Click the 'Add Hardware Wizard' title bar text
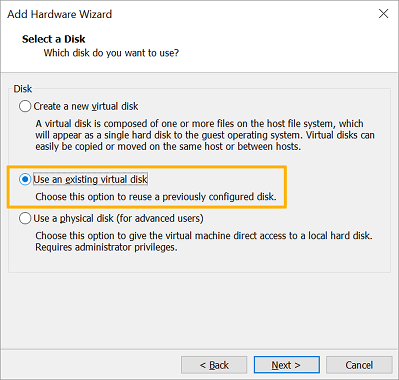The width and height of the screenshot is (399, 380). point(60,14)
